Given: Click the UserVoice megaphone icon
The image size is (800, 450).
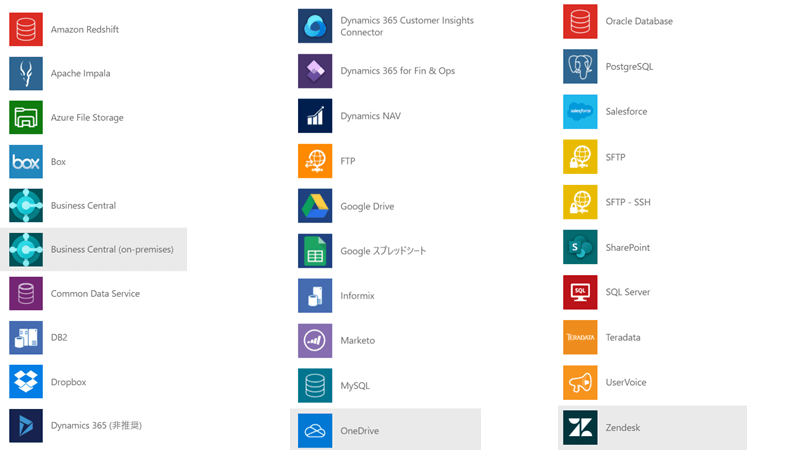Looking at the screenshot, I should [580, 382].
